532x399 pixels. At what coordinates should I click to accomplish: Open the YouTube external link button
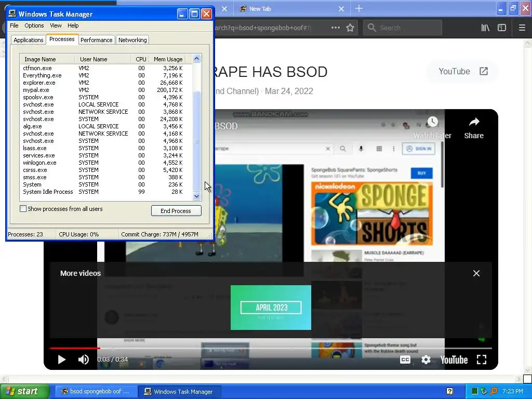pyautogui.click(x=463, y=71)
